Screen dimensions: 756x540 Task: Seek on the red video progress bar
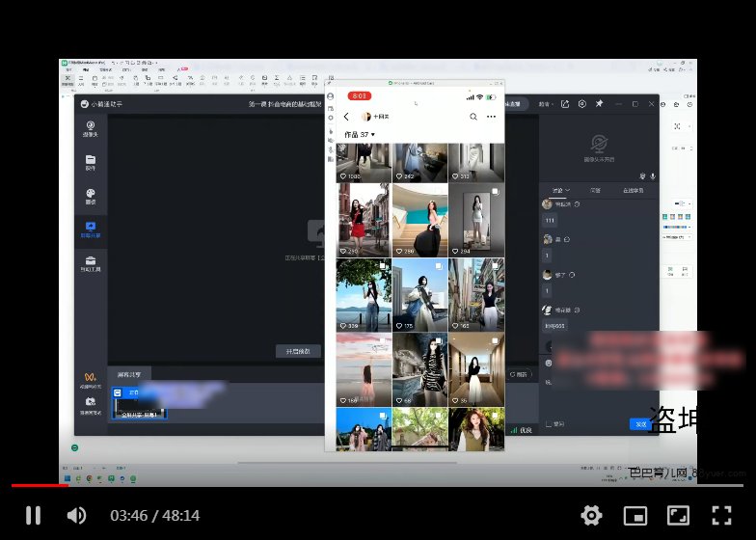pyautogui.click(x=40, y=485)
